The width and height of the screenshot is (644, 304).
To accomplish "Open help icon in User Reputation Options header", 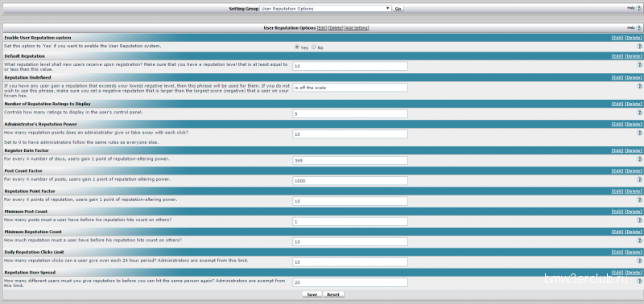I will click(x=638, y=27).
